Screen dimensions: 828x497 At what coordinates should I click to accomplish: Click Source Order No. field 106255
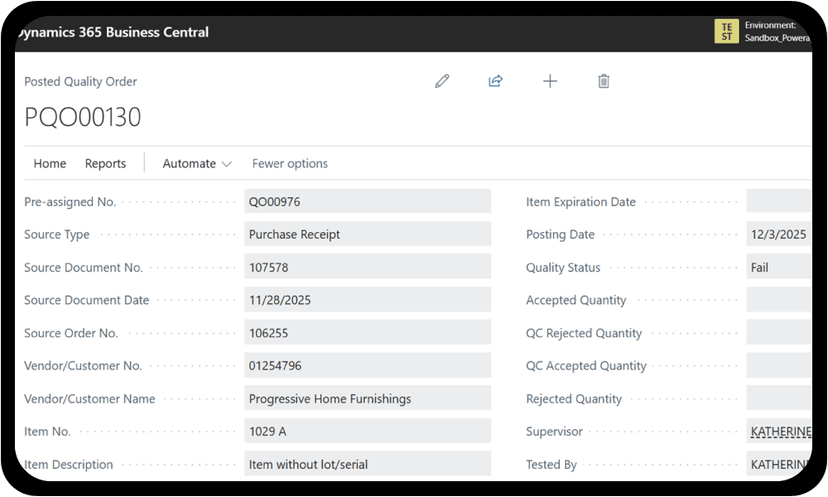(368, 333)
